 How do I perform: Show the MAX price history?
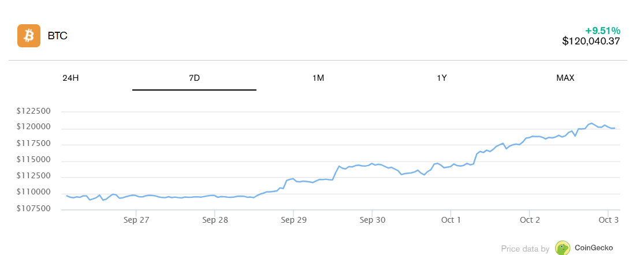tap(565, 78)
